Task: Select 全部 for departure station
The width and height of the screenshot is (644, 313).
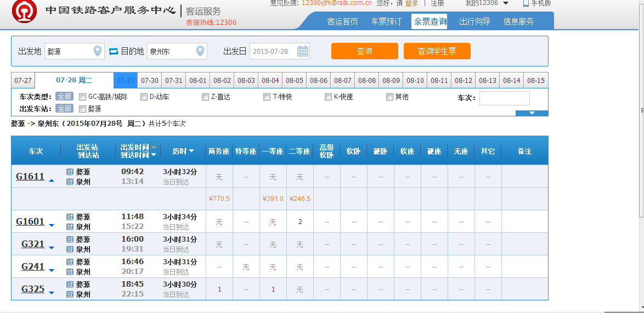Action: tap(65, 109)
